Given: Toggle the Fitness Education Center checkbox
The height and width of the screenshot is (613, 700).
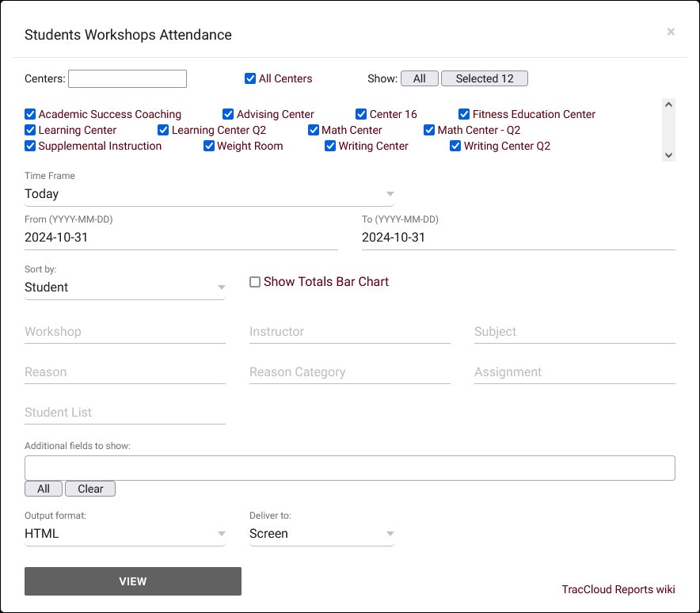Looking at the screenshot, I should point(464,114).
